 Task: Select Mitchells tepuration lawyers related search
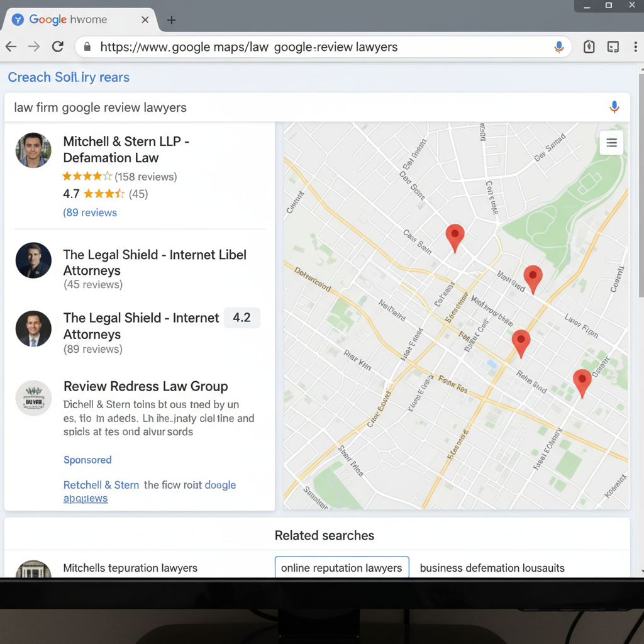[130, 568]
